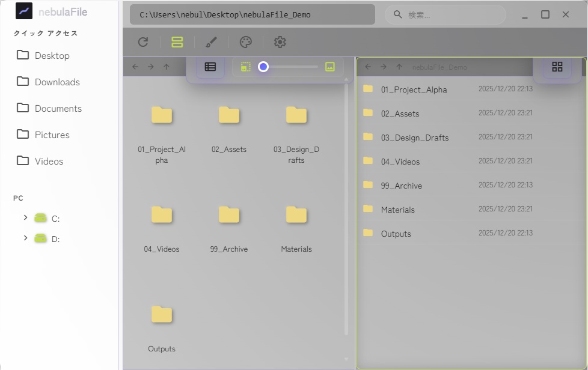Click scroll-up arrow in left pane

click(x=346, y=79)
